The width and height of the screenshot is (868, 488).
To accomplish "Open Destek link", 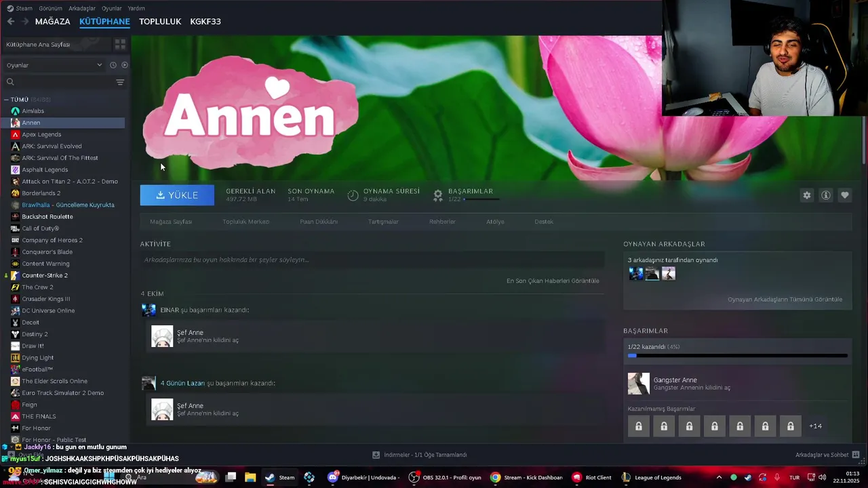I will 544,222.
